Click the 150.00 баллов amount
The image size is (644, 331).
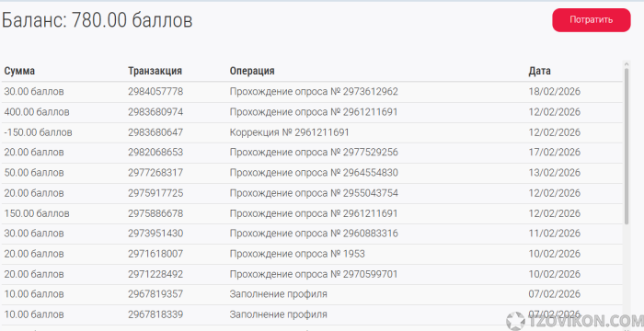(37, 213)
